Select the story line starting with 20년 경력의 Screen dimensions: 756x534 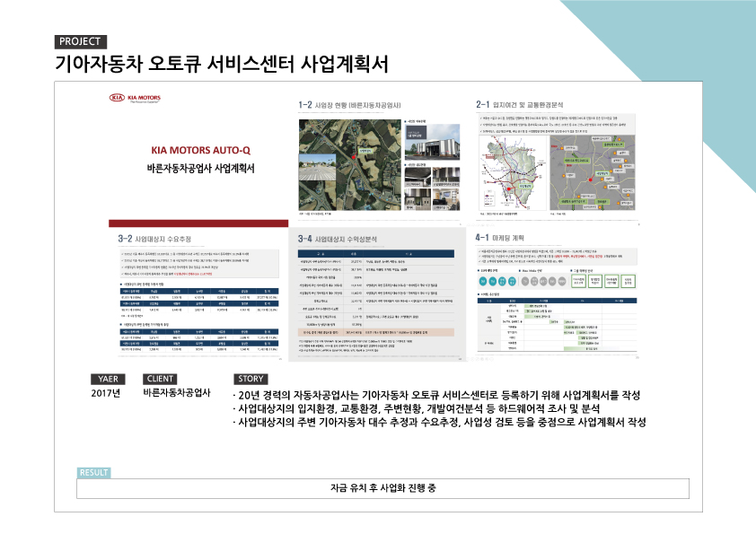click(437, 395)
